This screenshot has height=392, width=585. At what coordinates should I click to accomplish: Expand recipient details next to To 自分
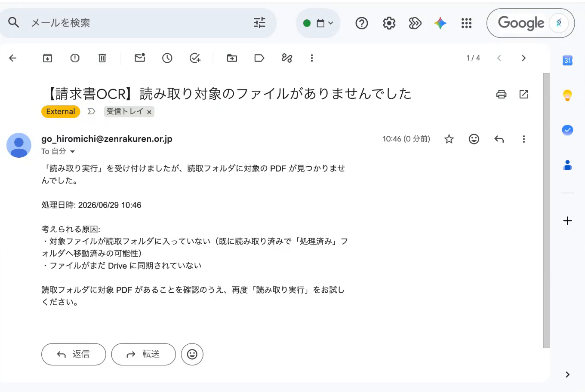(72, 152)
